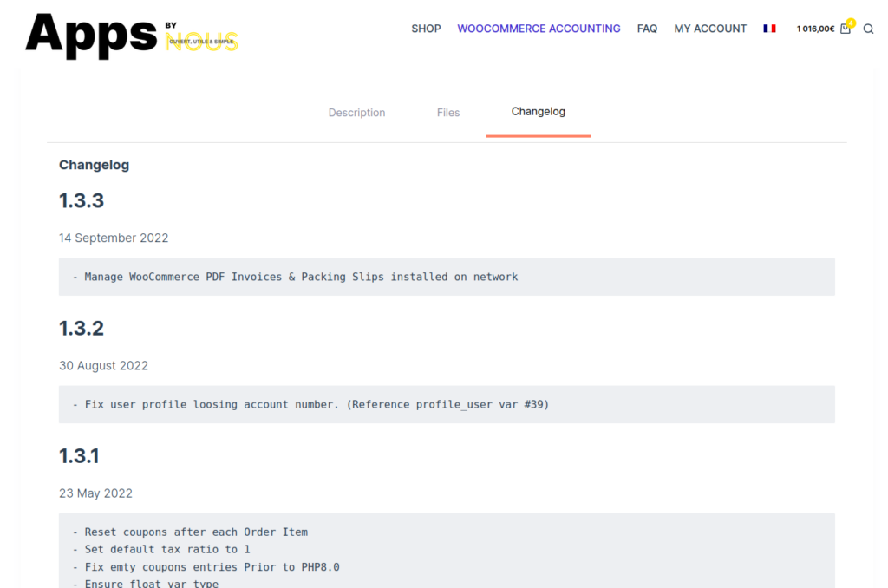Image resolution: width=888 pixels, height=588 pixels.
Task: Click the yellow cart count badge showing 4
Action: point(851,23)
